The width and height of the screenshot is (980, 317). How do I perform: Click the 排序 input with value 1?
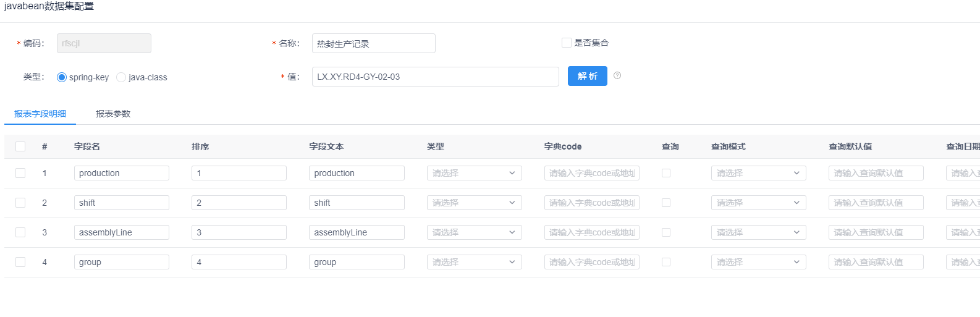point(239,173)
